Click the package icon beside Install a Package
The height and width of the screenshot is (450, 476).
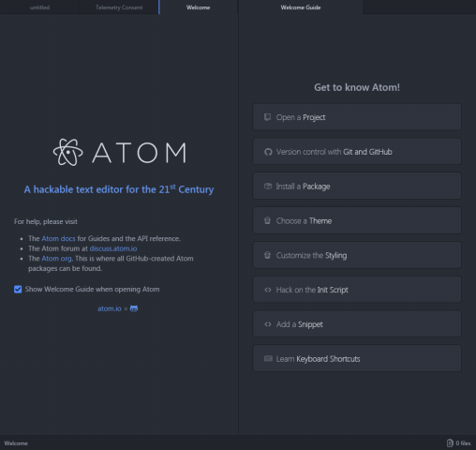tap(268, 187)
